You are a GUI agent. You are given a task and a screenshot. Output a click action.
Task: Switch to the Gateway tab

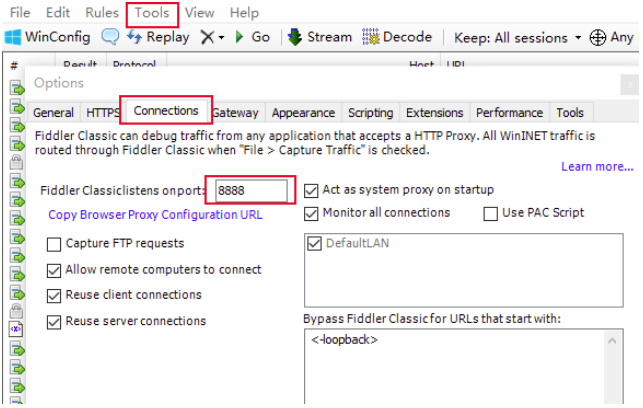pos(235,112)
